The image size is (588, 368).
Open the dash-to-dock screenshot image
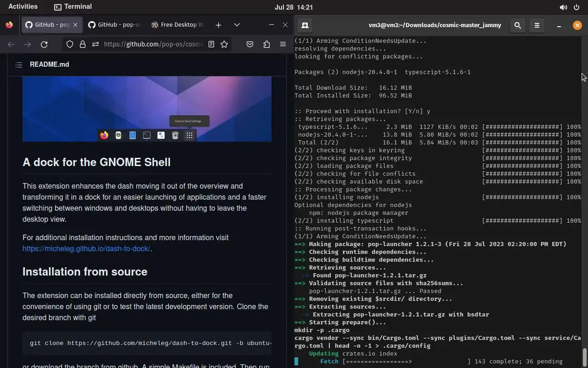[147, 109]
